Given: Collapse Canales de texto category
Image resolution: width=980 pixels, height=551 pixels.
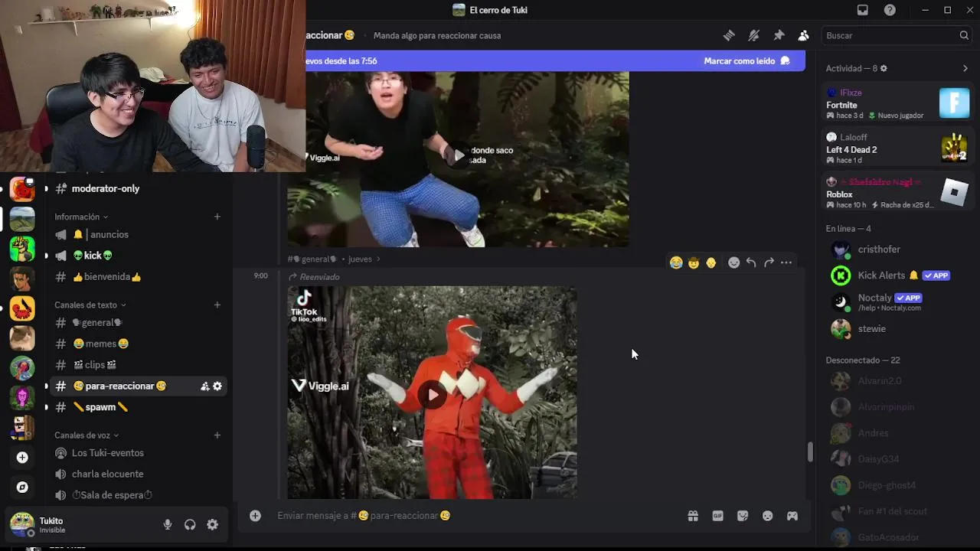Looking at the screenshot, I should click(89, 305).
